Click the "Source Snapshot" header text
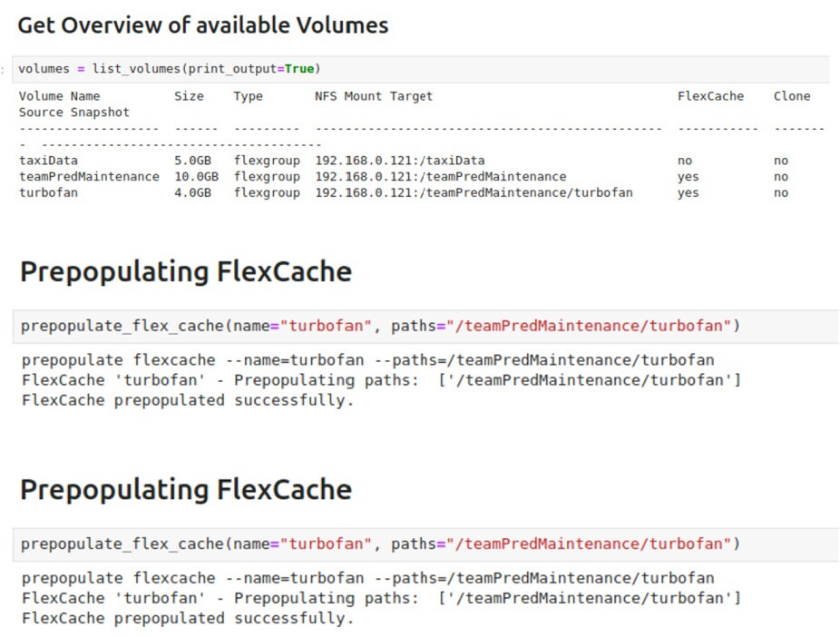 pyautogui.click(x=74, y=113)
